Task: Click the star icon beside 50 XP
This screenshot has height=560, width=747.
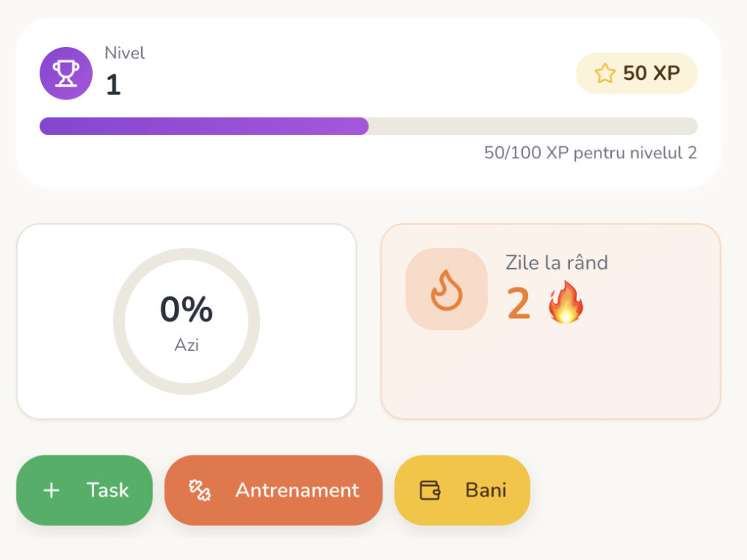Action: tap(605, 73)
